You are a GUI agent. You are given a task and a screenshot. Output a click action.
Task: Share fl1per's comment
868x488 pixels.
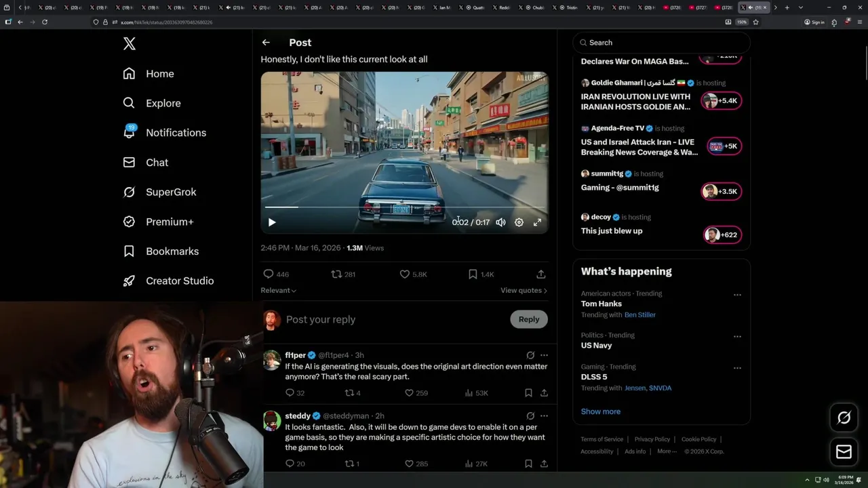pyautogui.click(x=544, y=393)
